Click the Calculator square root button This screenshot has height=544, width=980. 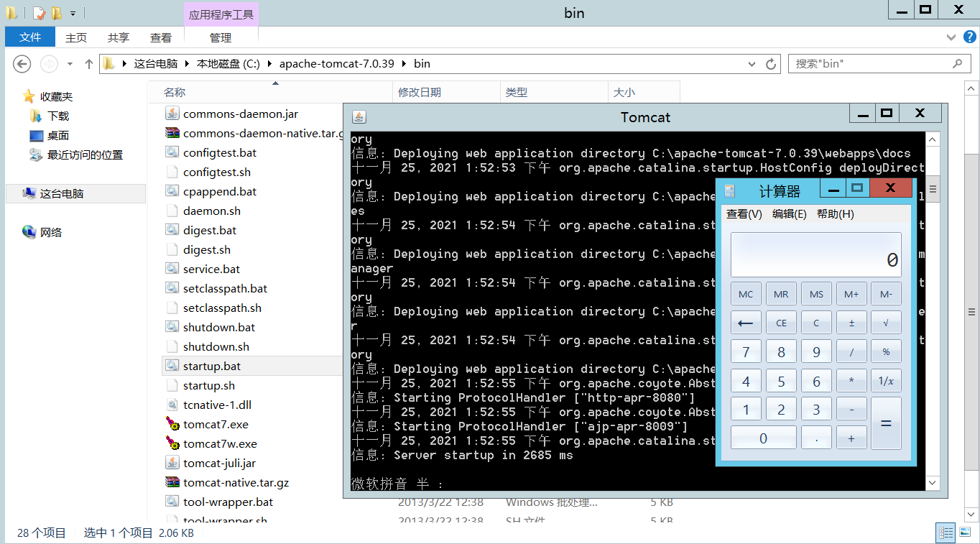[886, 323]
